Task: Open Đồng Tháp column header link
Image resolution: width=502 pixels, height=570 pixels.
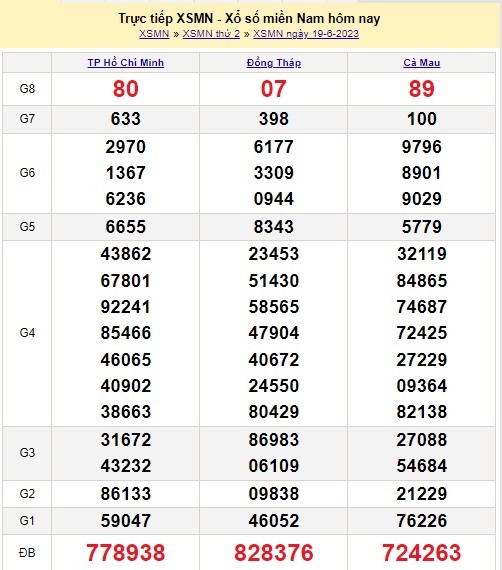Action: click(x=274, y=63)
